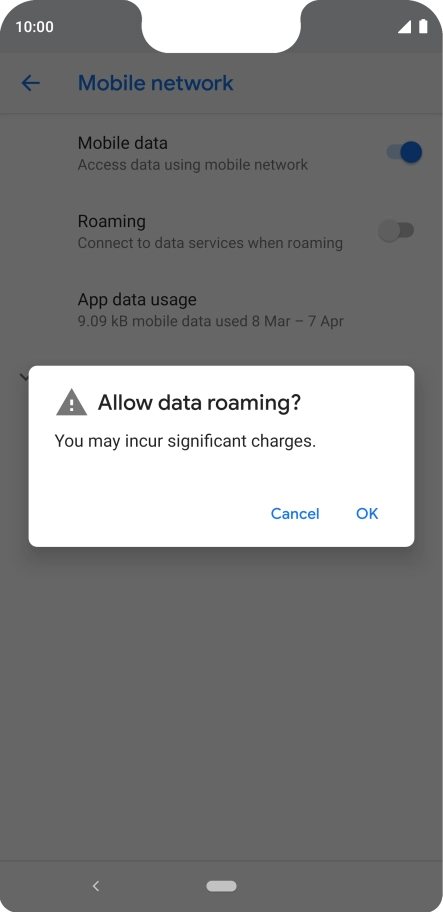Click the 'You may incur significant charges' message
Screen dimensions: 443x912
(x=185, y=441)
